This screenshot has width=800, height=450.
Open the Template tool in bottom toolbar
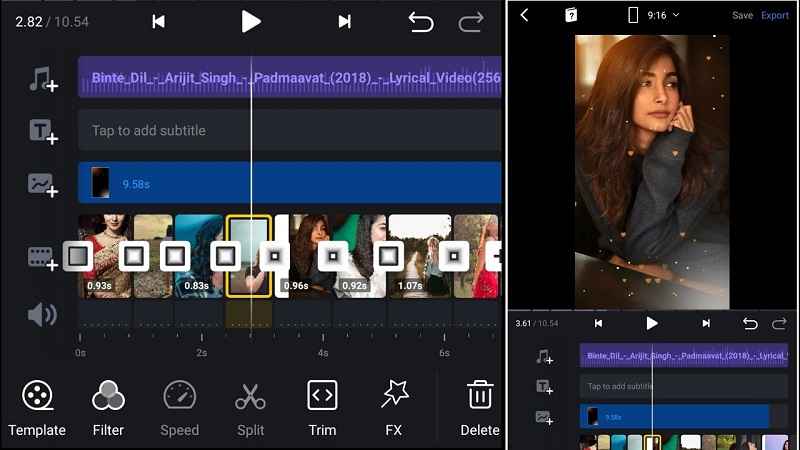(x=37, y=408)
